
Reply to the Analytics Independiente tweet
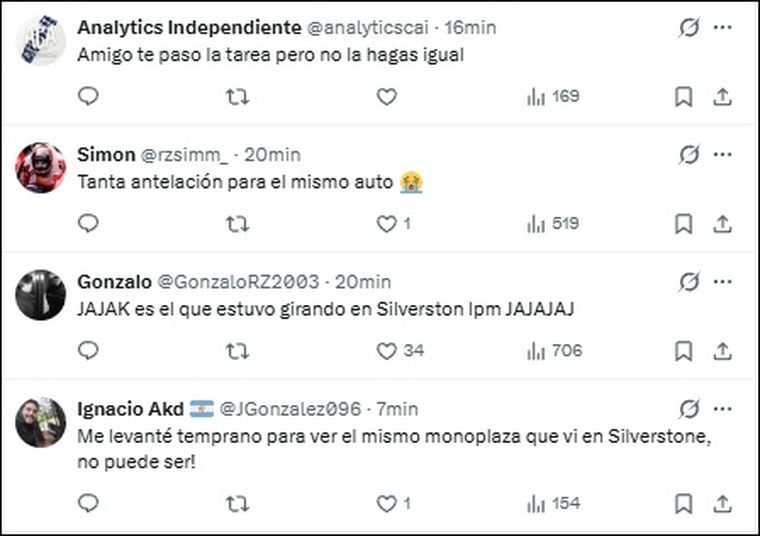88,96
